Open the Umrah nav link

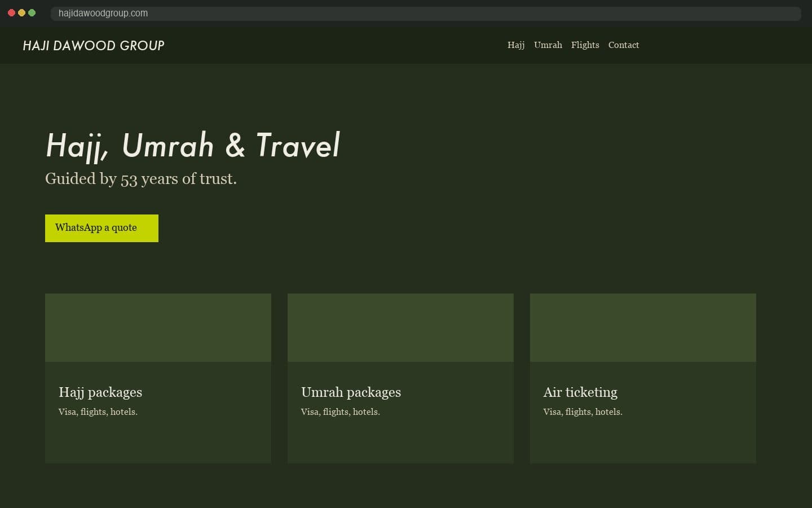click(548, 45)
